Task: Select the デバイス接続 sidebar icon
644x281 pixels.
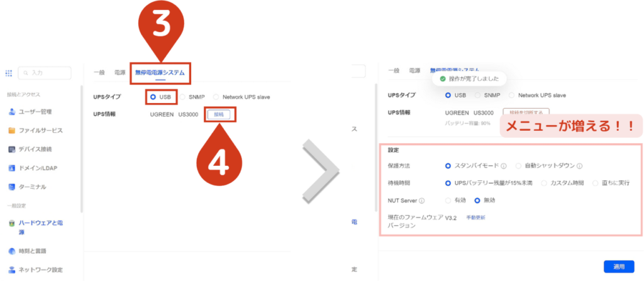Action: click(12, 150)
